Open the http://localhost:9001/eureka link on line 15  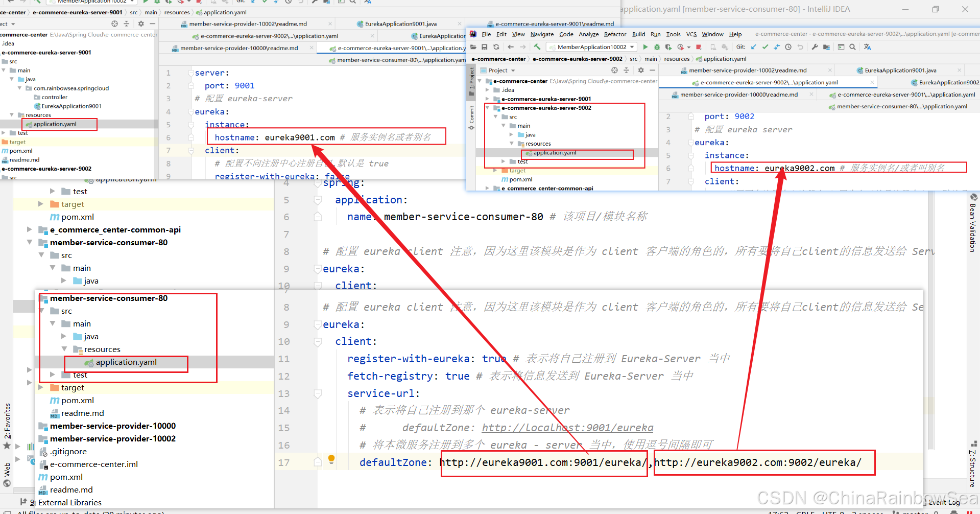tap(567, 428)
